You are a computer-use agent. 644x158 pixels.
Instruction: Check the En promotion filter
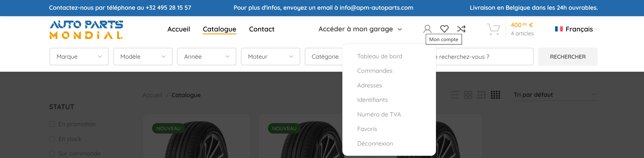click(x=52, y=124)
